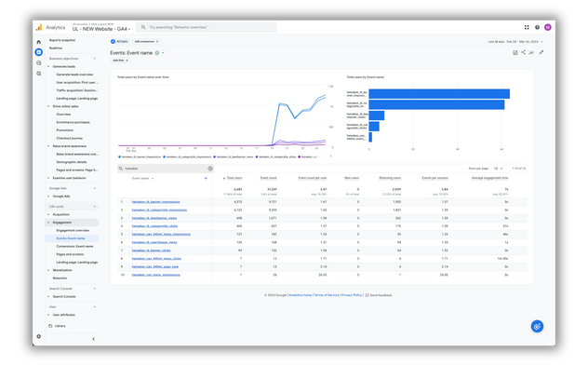
Task: Collapse the Business objectives section
Action: pos(95,59)
